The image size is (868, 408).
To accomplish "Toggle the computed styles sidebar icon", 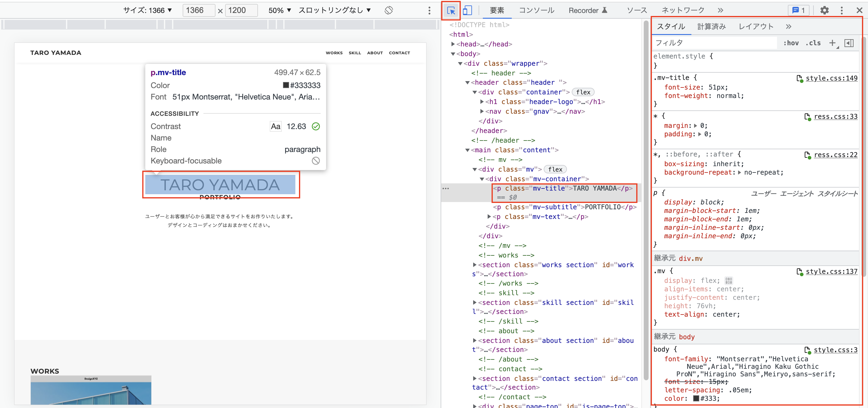I will (849, 43).
